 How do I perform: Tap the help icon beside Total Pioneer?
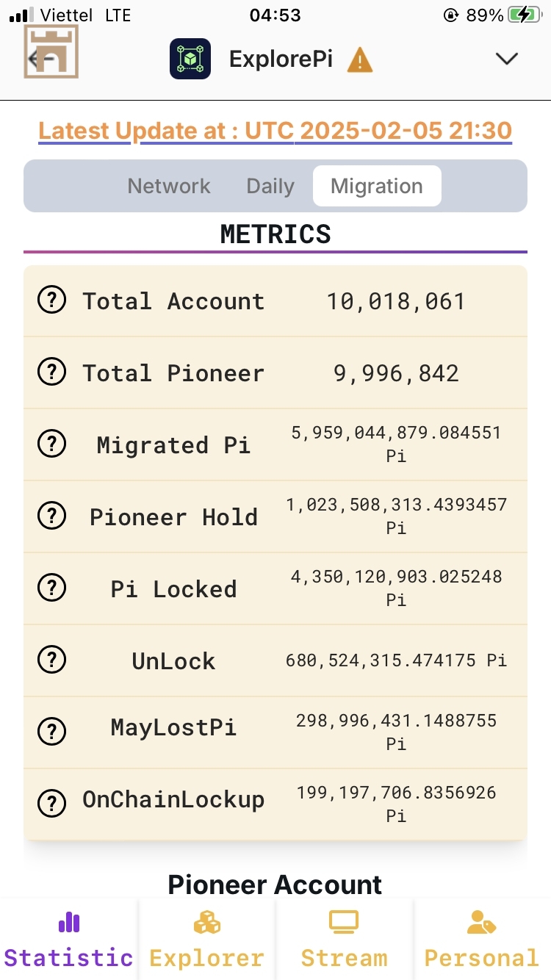click(51, 372)
